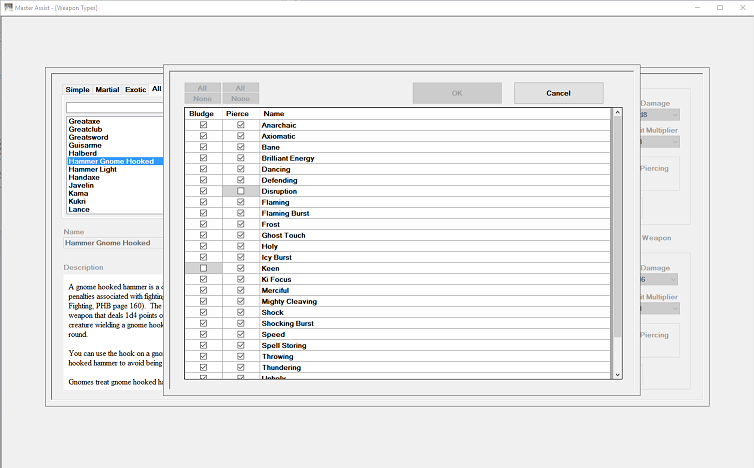Select Guisarme in weapon list
The width and height of the screenshot is (754, 468).
pyautogui.click(x=115, y=145)
